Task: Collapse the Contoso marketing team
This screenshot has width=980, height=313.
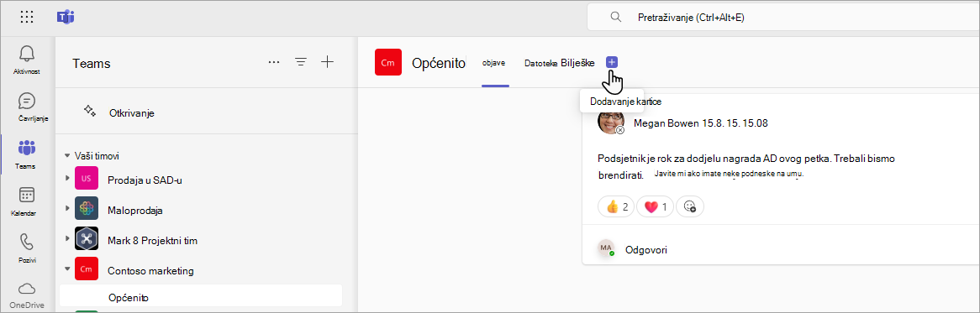Action: 67,269
